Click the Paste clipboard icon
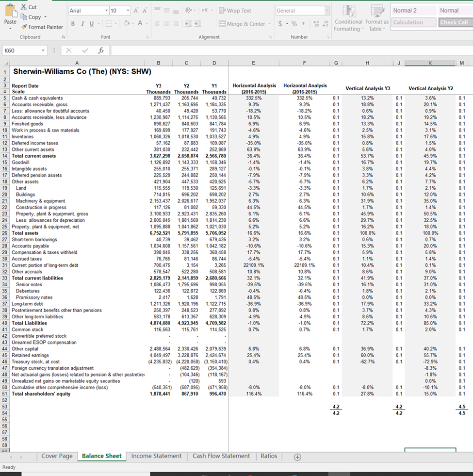473x476 pixels. pos(11,10)
